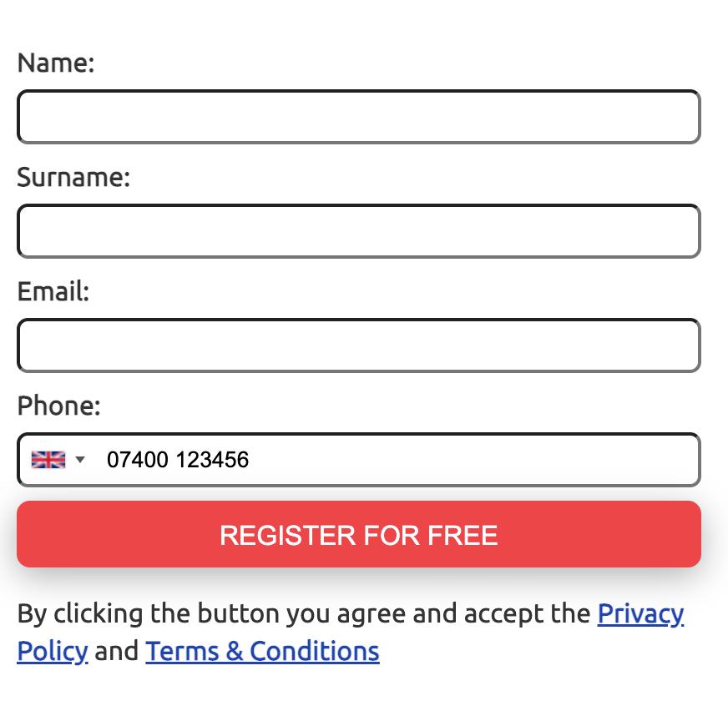Expand the country dropdown arrow beside flag

pyautogui.click(x=80, y=460)
